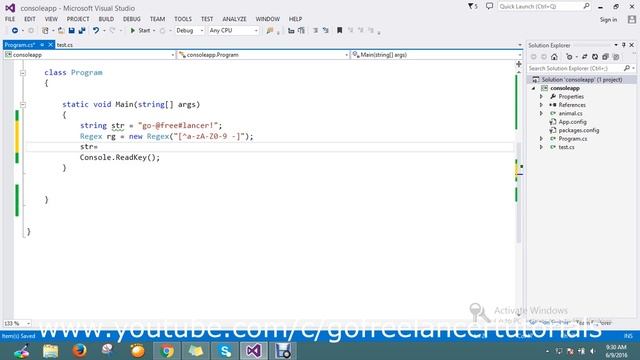This screenshot has height=360, width=640.
Task: Expand the Program.cs tree node
Action: (x=542, y=139)
